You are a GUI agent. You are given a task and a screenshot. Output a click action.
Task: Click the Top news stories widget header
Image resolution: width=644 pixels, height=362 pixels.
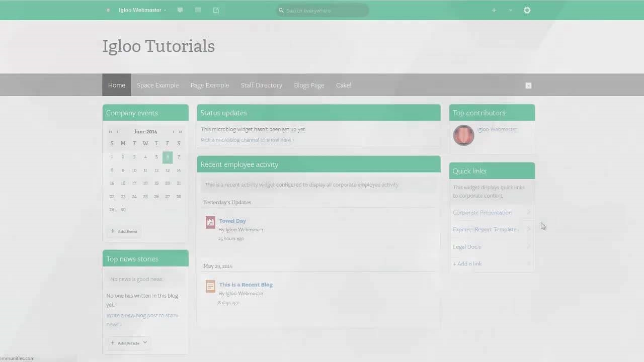click(145, 259)
